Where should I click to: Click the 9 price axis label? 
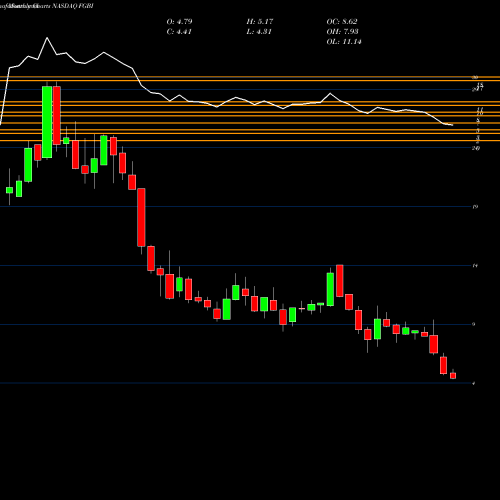coord(474,324)
